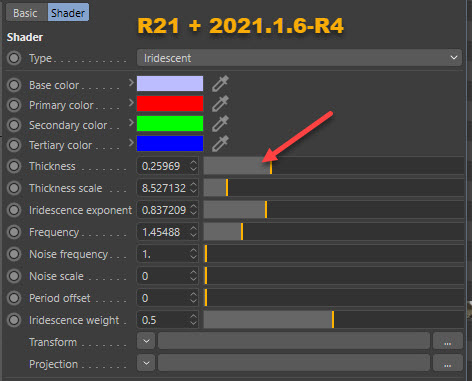Click the Noise scale stepper arrows
This screenshot has width=472, height=381.
(x=193, y=276)
